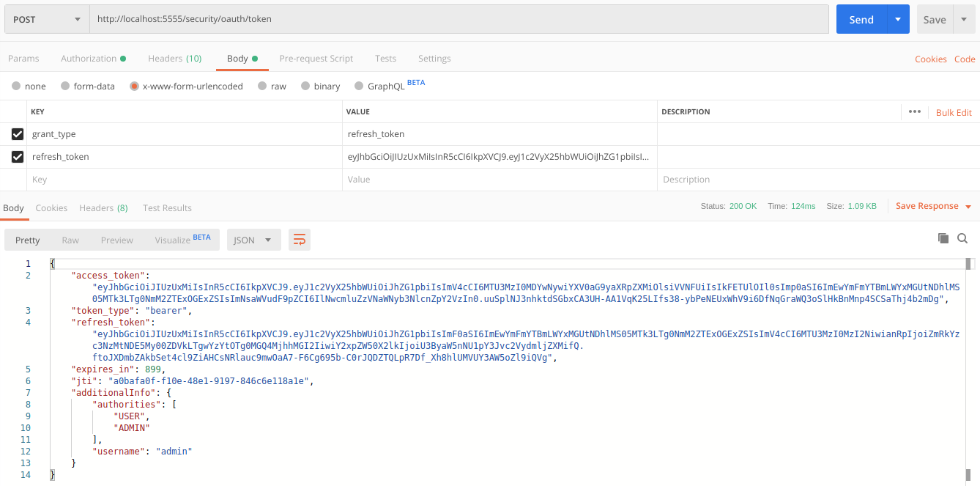980x486 pixels.
Task: Copy response body with the copy icon
Action: tap(943, 238)
